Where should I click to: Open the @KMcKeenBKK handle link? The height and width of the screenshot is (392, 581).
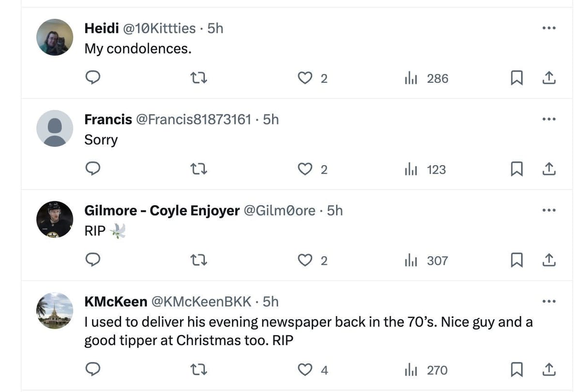click(201, 302)
